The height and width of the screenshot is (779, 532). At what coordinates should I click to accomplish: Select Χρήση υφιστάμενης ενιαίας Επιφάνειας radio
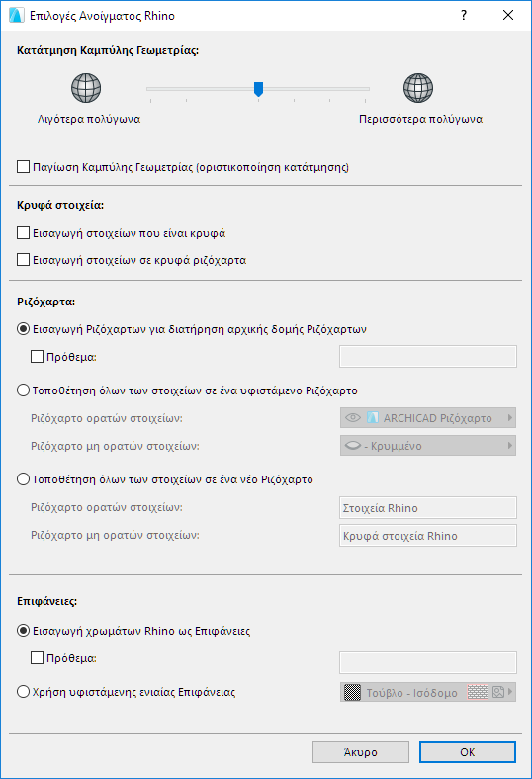click(x=24, y=692)
